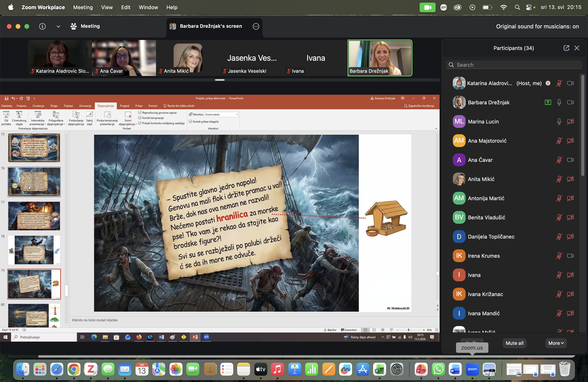Open System Settings from the Dock
588x382 pixels.
pos(397,369)
